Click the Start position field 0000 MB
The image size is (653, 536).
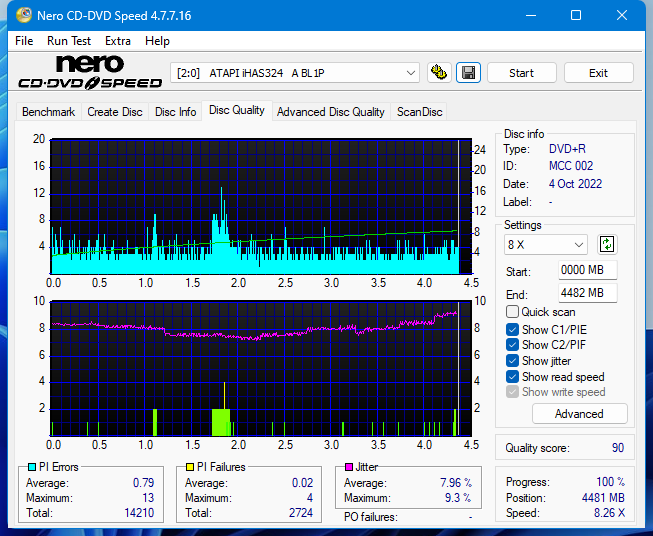(587, 270)
